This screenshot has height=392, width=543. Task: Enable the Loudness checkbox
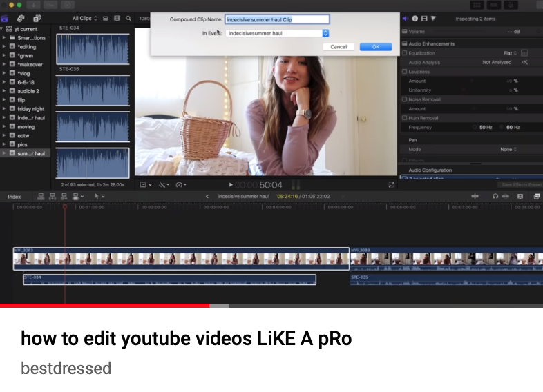[x=405, y=72]
